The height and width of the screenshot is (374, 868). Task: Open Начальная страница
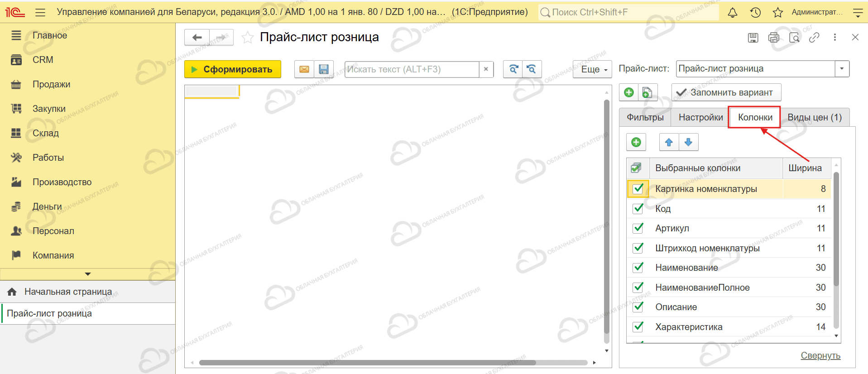pyautogui.click(x=68, y=292)
